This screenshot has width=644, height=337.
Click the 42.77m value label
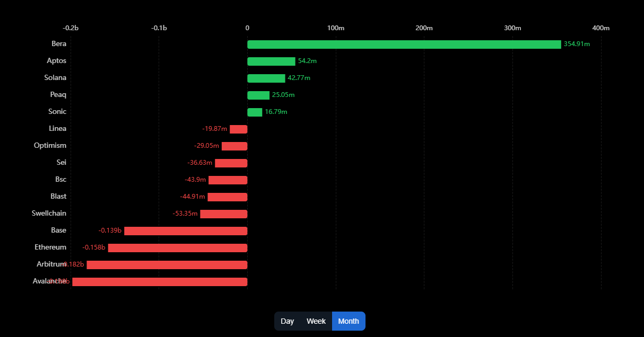[299, 78]
